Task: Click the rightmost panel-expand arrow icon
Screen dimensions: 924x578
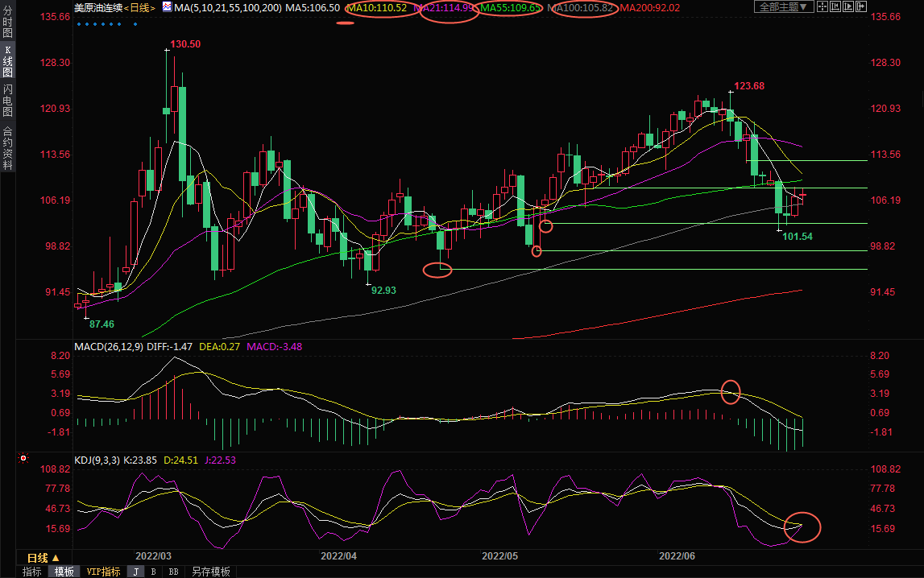Action: [861, 6]
